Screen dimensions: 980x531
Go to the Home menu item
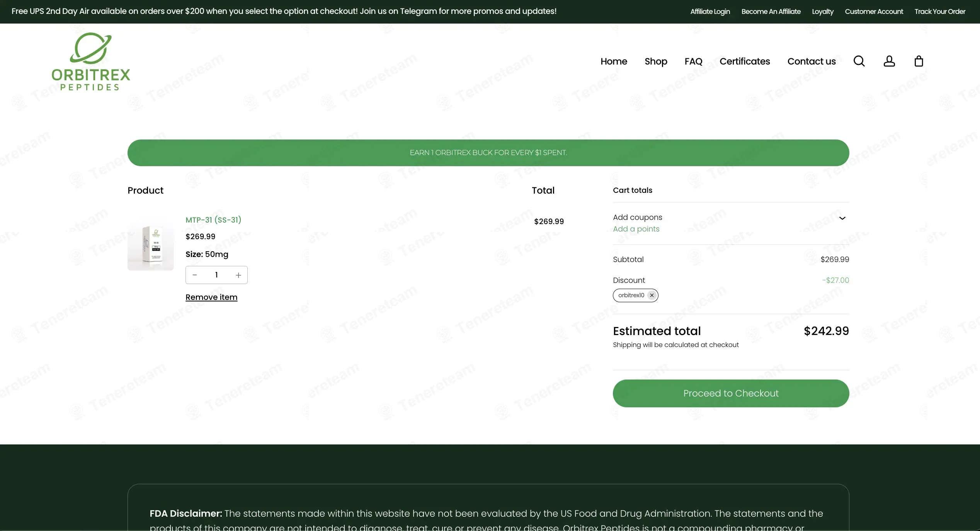[614, 61]
